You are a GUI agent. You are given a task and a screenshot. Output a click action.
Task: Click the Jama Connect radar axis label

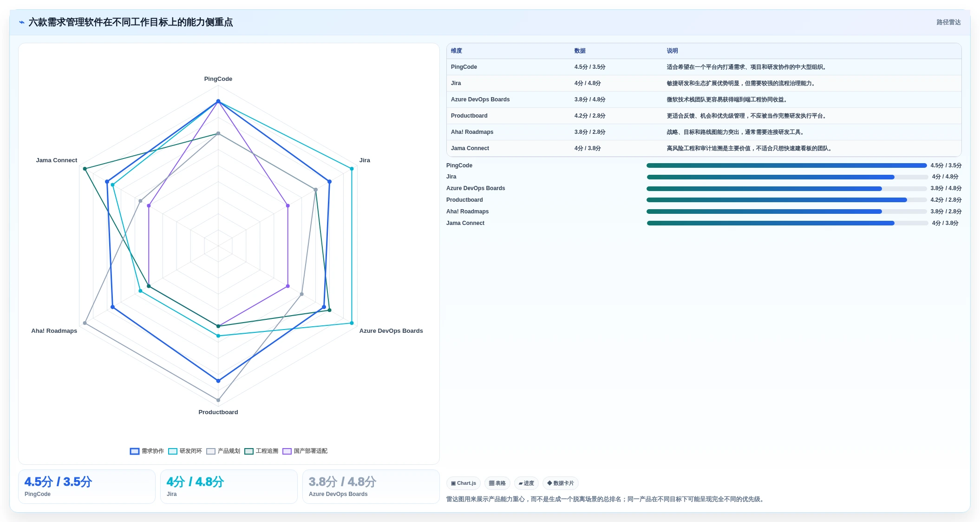point(57,160)
